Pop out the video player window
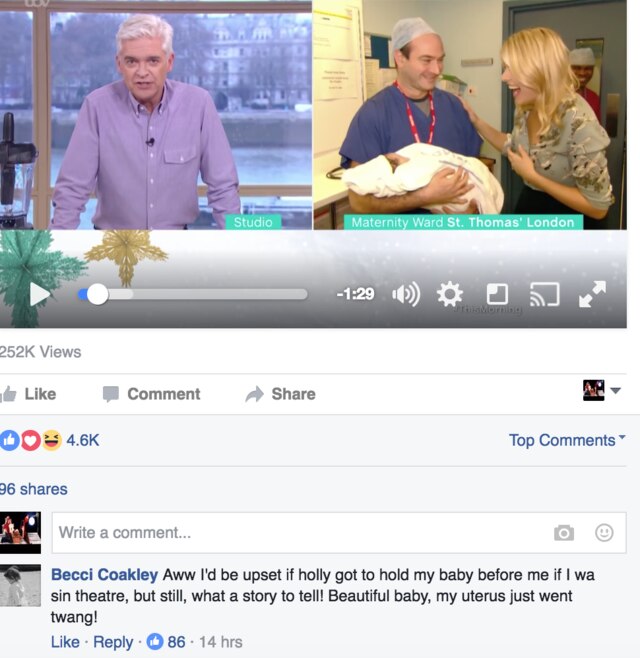Image resolution: width=640 pixels, height=658 pixels. coord(497,294)
